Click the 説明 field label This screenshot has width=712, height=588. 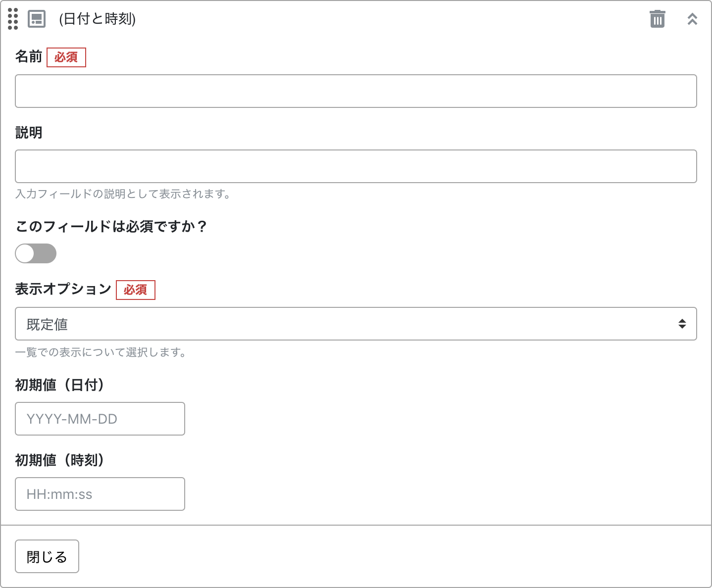[29, 133]
